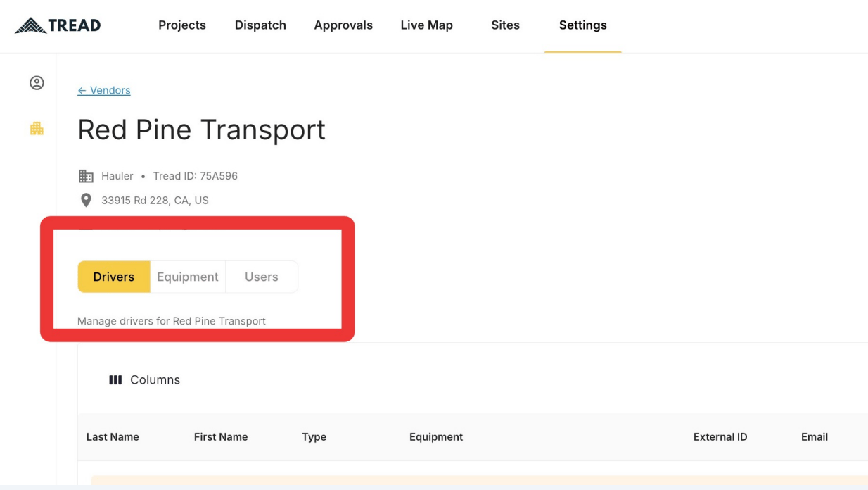
Task: Sort by the Last Name column header
Action: pos(113,436)
